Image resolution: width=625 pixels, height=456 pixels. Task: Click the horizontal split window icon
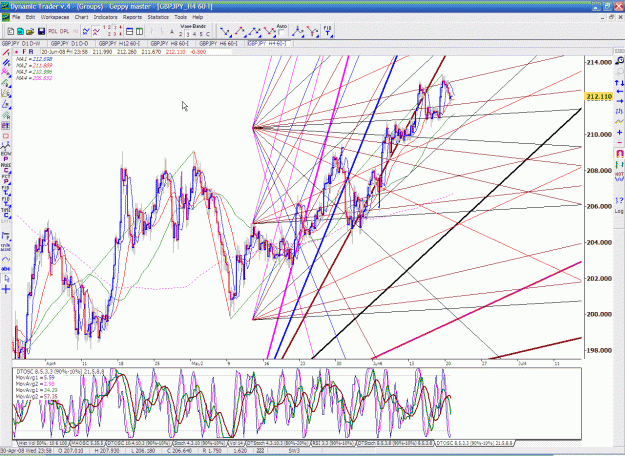coord(130,31)
